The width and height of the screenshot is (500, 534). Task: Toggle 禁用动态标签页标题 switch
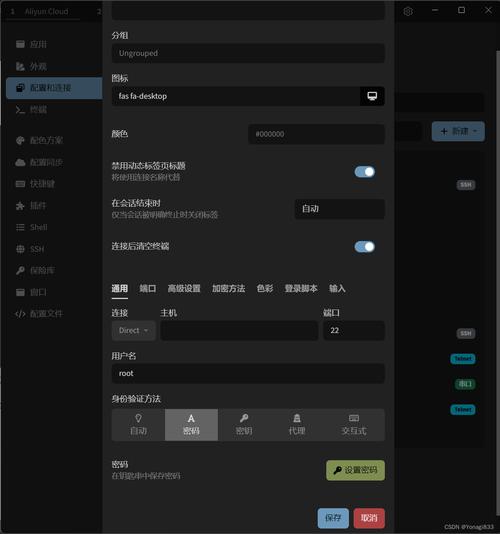coord(364,172)
